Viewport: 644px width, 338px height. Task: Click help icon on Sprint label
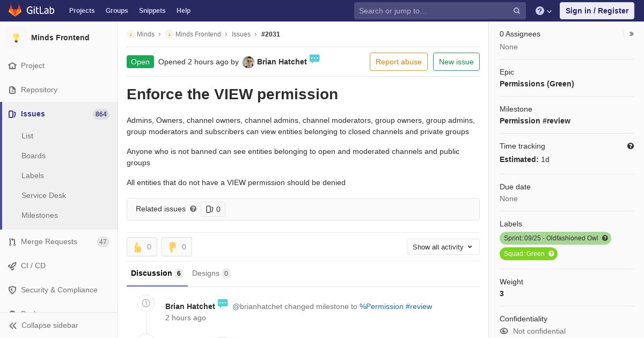coord(605,238)
